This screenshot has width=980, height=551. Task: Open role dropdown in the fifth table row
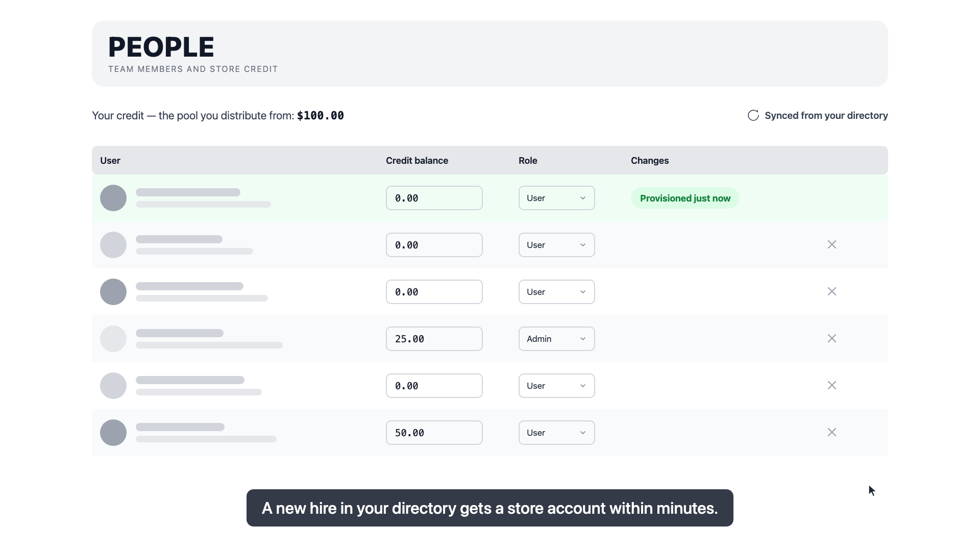point(557,386)
